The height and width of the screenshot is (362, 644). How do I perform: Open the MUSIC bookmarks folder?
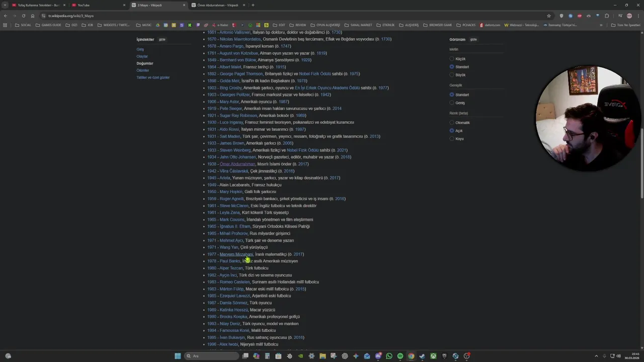(x=144, y=25)
